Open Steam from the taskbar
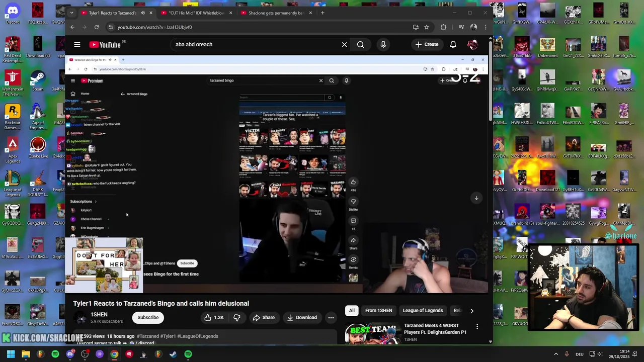 pos(173,354)
